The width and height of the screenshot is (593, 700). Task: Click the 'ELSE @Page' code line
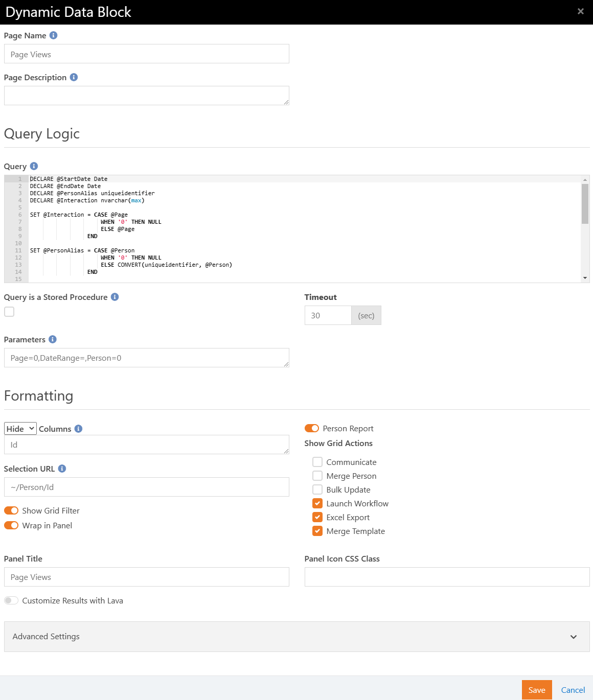tap(118, 229)
